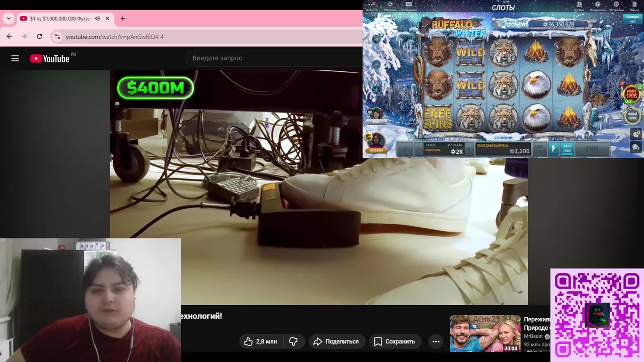Viewport: 644px width, 362px height.
Task: Open the site information icon in address bar
Action: [x=57, y=37]
